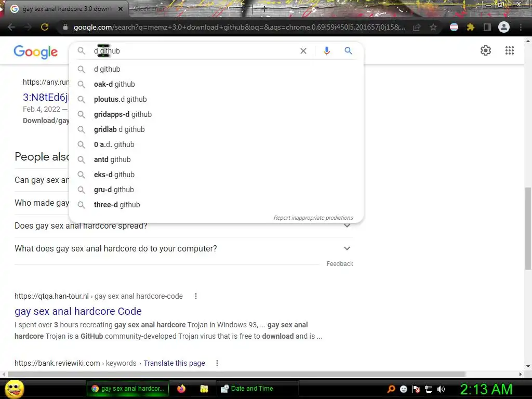
Task: Open the '3:N8tEd6j' result title
Action: (x=46, y=97)
